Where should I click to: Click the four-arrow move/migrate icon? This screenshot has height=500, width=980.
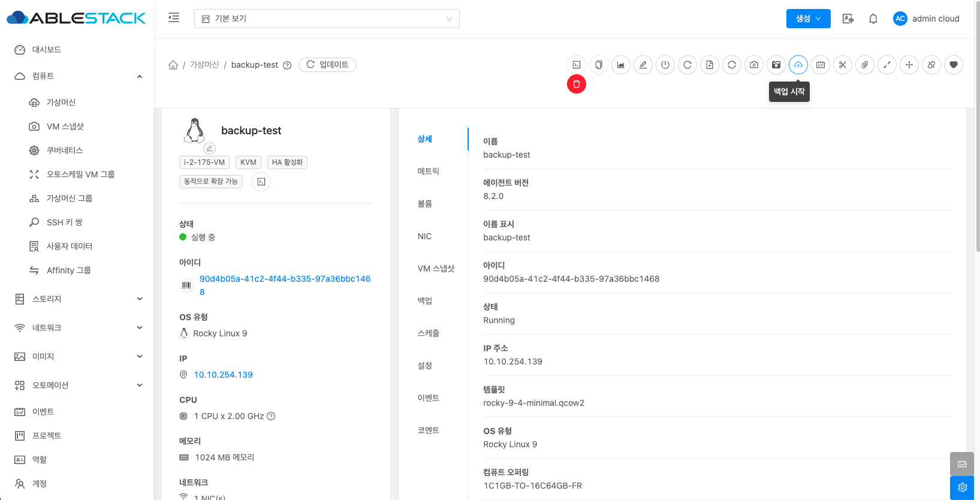[x=909, y=65]
